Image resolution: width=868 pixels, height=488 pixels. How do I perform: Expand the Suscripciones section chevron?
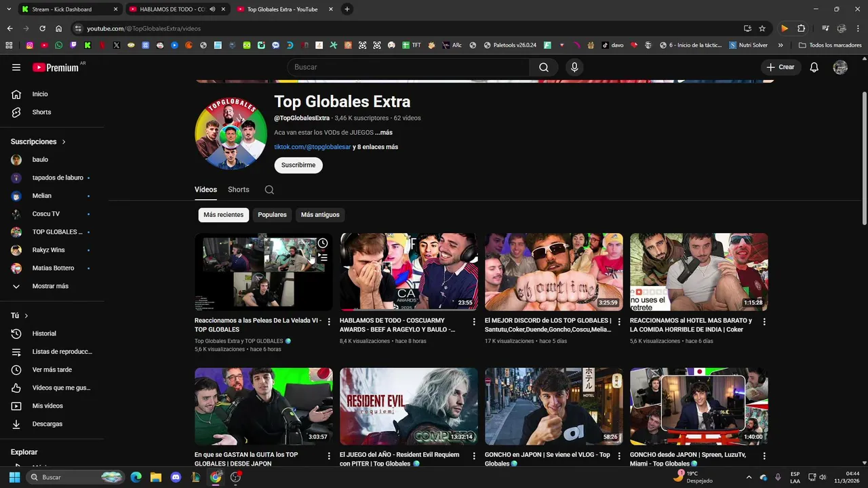click(64, 142)
